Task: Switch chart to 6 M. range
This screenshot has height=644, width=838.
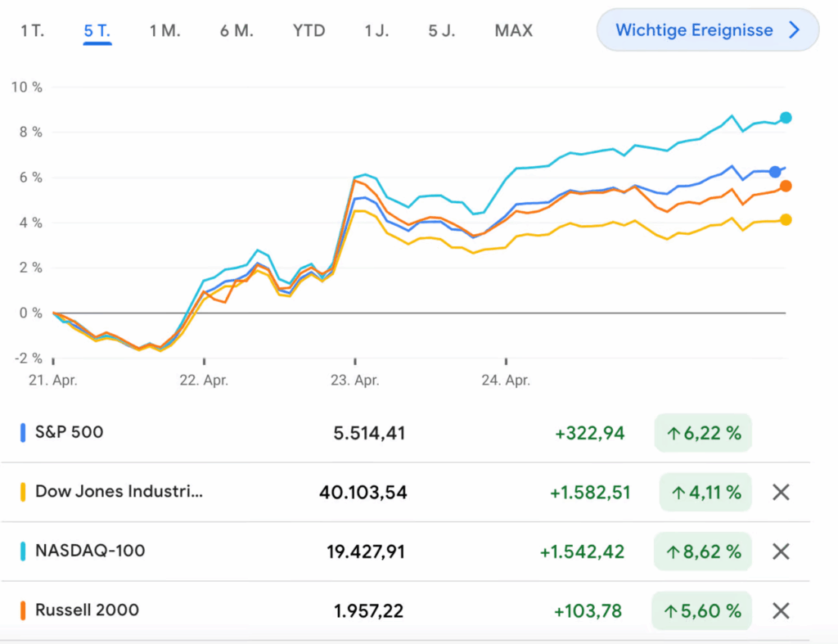Action: click(237, 31)
